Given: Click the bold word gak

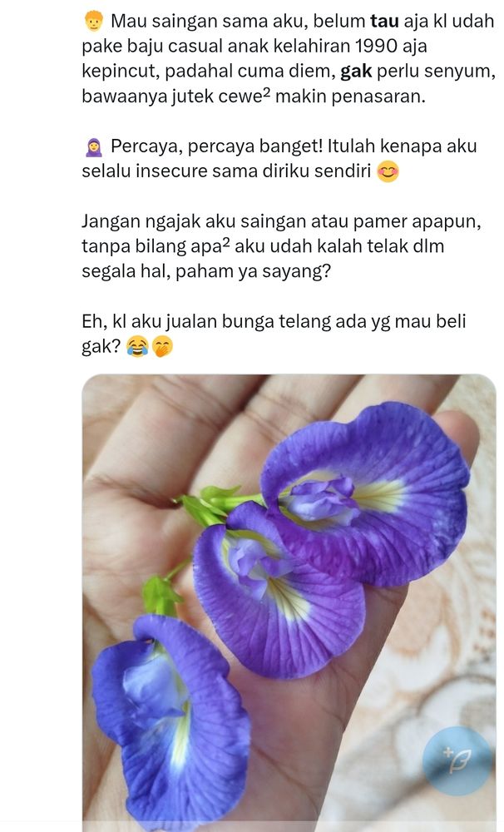Looking at the screenshot, I should pyautogui.click(x=356, y=72).
